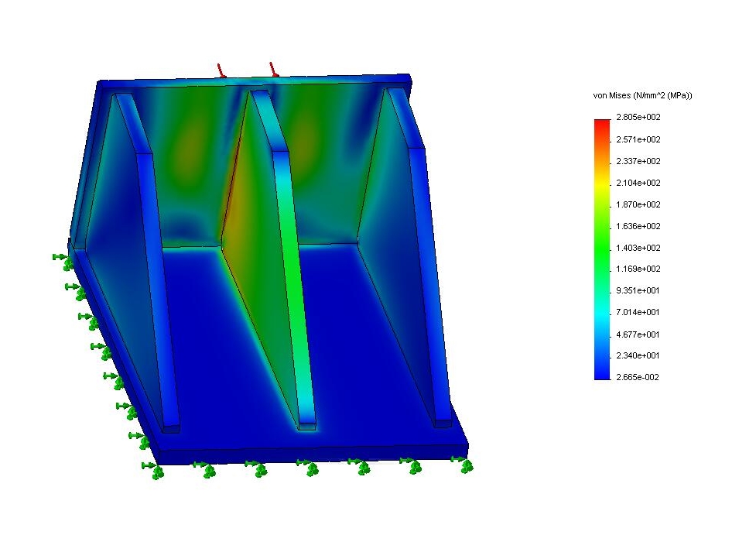Click the right red force arrow
756x559 pixels.
[274, 70]
